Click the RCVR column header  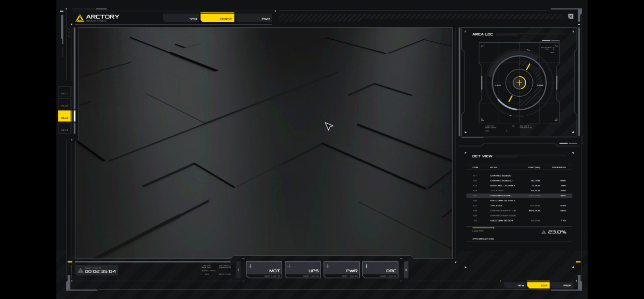[x=494, y=167]
